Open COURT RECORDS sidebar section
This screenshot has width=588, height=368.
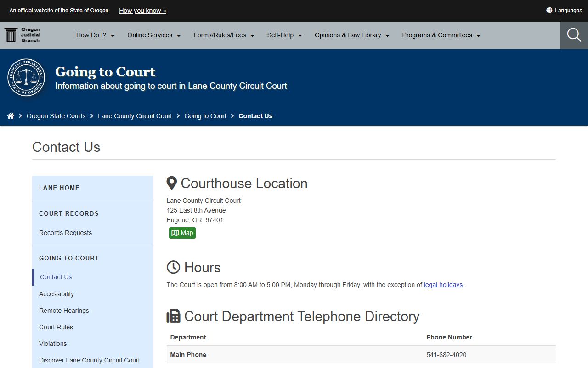pos(69,213)
